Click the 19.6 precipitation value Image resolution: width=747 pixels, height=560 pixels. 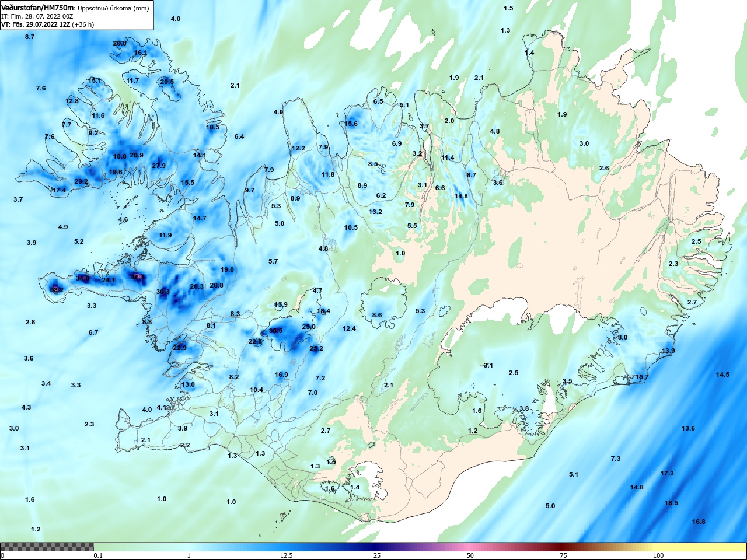coord(116,172)
